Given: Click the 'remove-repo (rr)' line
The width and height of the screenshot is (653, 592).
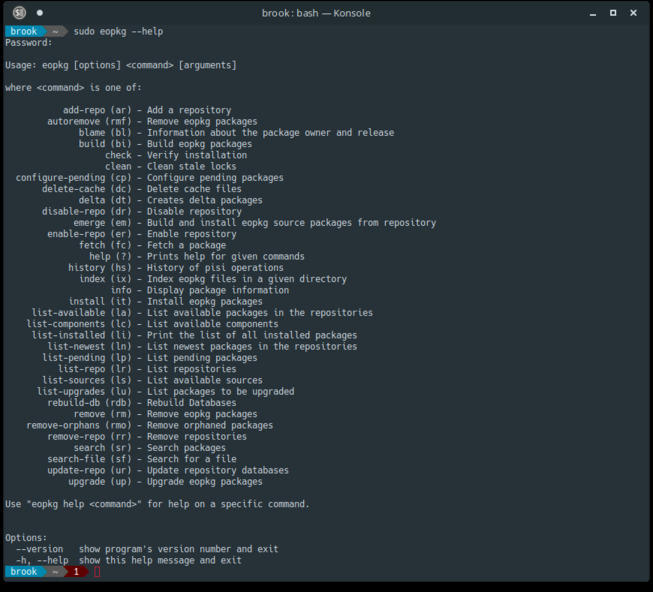Looking at the screenshot, I should click(147, 436).
